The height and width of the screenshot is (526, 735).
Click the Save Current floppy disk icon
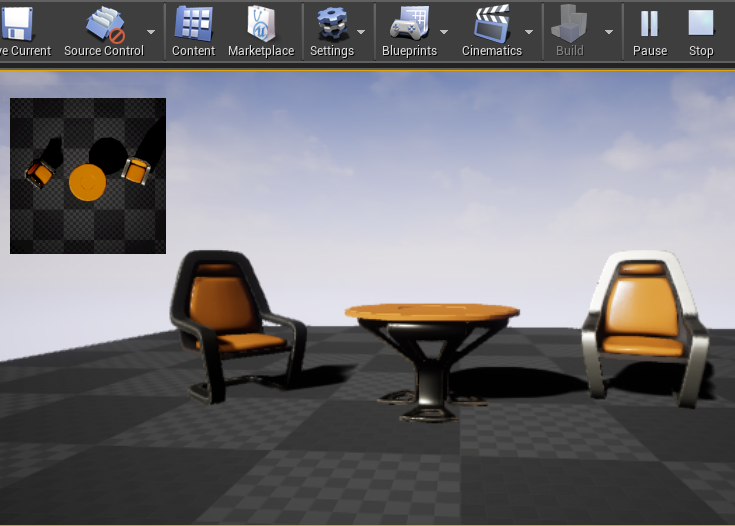pos(17,23)
